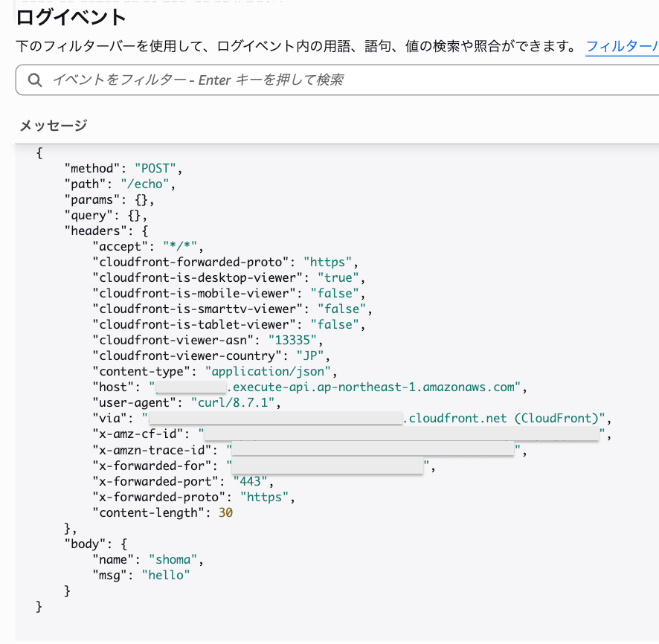The width and height of the screenshot is (659, 644).
Task: Select the "method": "POST" line
Action: click(123, 169)
